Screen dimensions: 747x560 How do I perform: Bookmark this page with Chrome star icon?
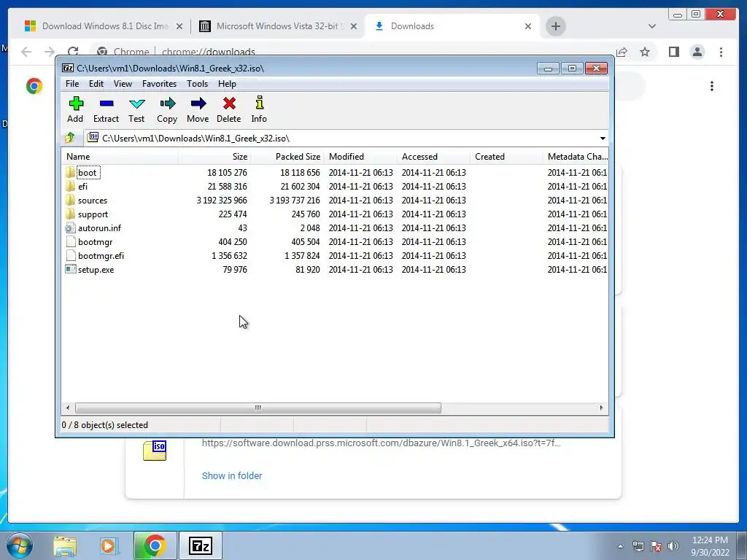pyautogui.click(x=645, y=52)
